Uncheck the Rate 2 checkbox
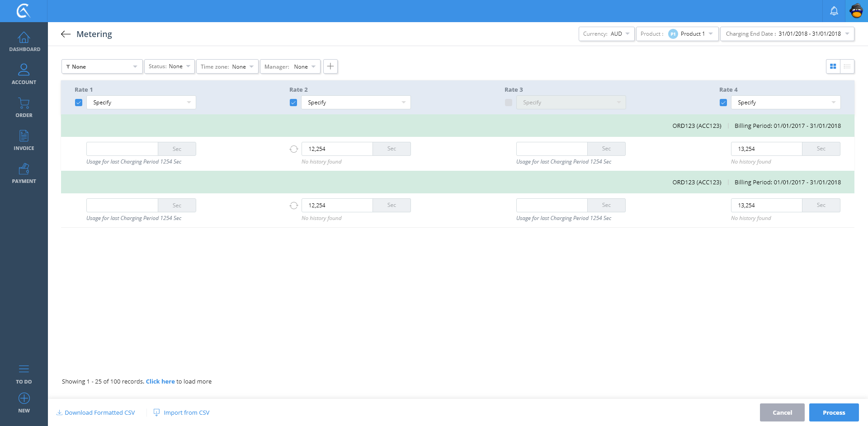This screenshot has height=426, width=868. (293, 103)
